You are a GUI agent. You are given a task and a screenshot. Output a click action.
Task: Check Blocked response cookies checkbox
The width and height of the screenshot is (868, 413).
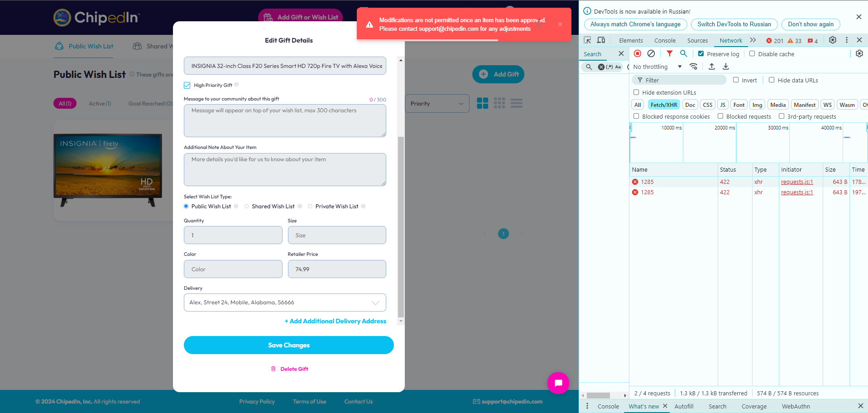coord(636,116)
